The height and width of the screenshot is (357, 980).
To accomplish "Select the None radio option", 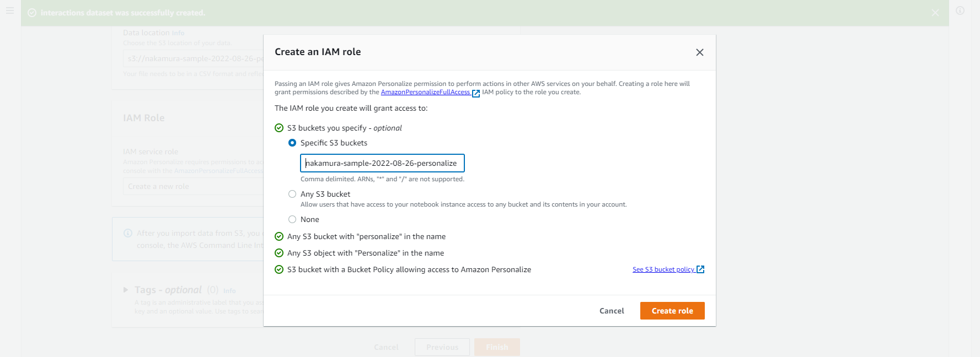I will coord(292,219).
